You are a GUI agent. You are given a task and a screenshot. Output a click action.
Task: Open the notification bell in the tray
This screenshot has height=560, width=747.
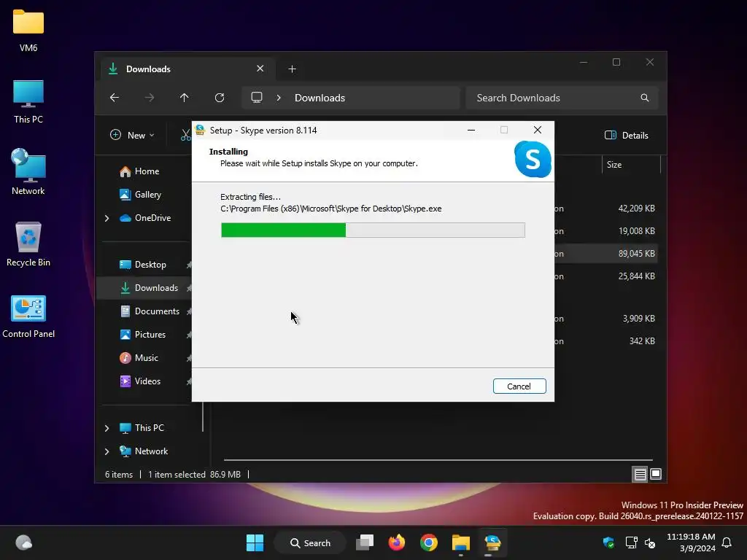pos(727,542)
